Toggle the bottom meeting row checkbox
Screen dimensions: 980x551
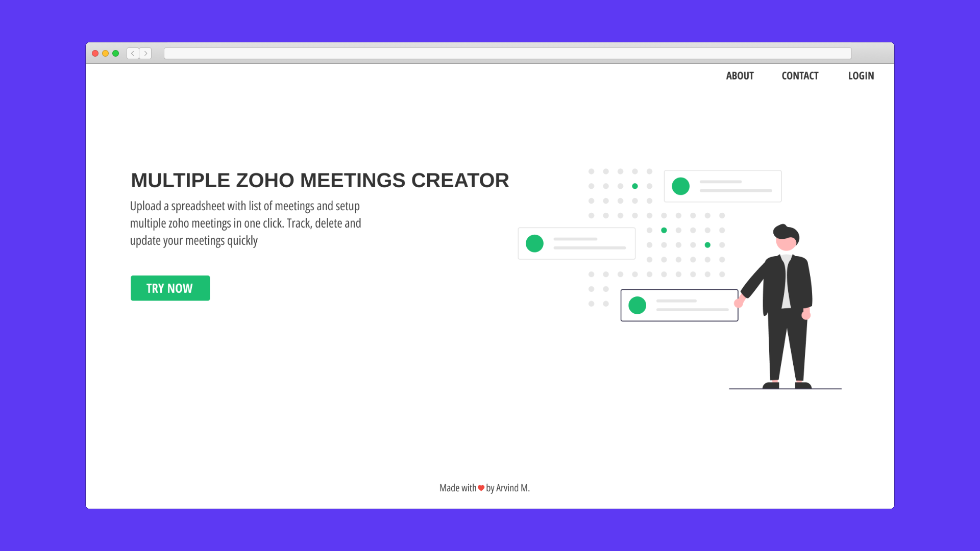636,305
